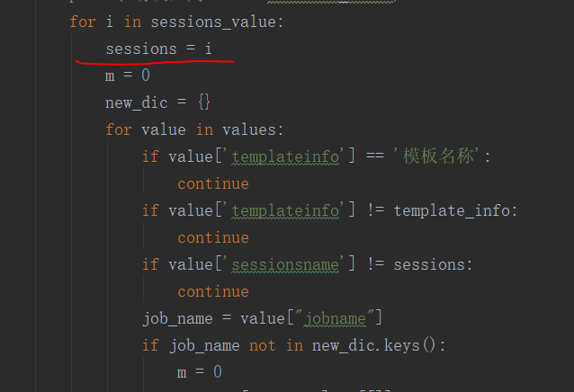
Task: Click the third 'continue' keyword
Action: [x=213, y=292]
